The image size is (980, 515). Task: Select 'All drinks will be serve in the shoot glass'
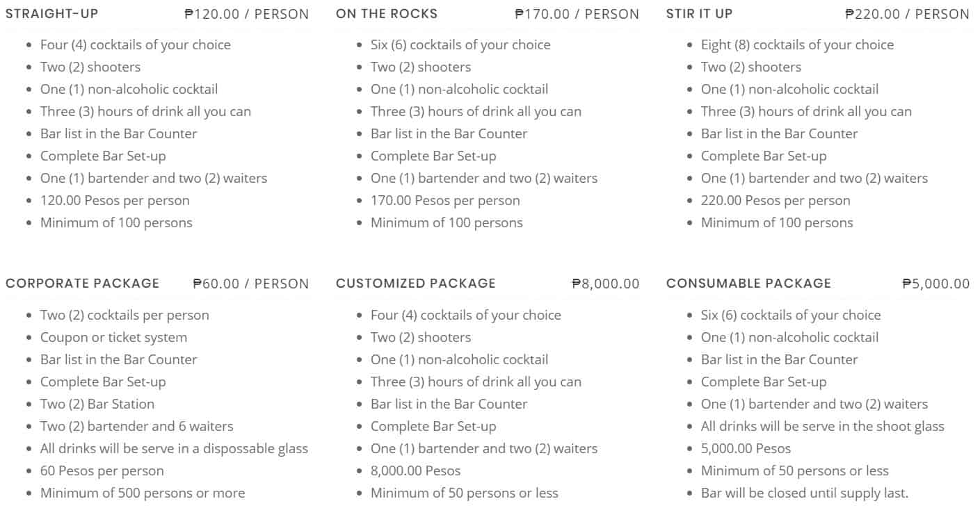point(823,427)
